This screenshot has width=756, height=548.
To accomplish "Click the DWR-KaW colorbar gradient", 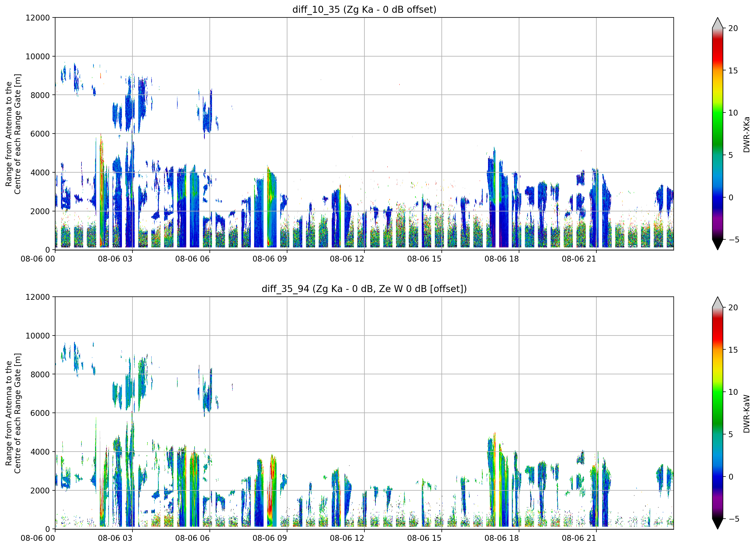I will [x=718, y=413].
